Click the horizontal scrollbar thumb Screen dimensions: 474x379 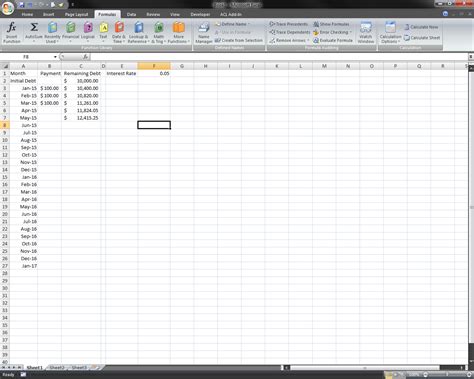pyautogui.click(x=365, y=368)
